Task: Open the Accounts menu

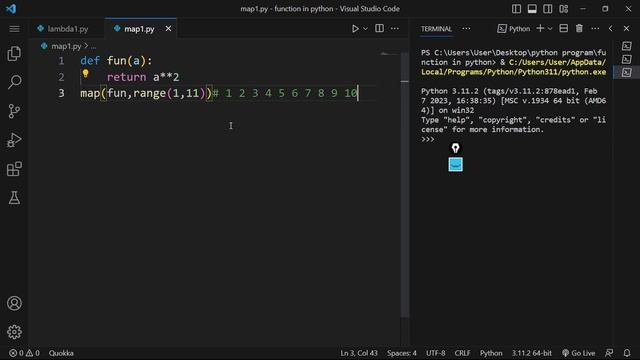Action: click(x=14, y=303)
